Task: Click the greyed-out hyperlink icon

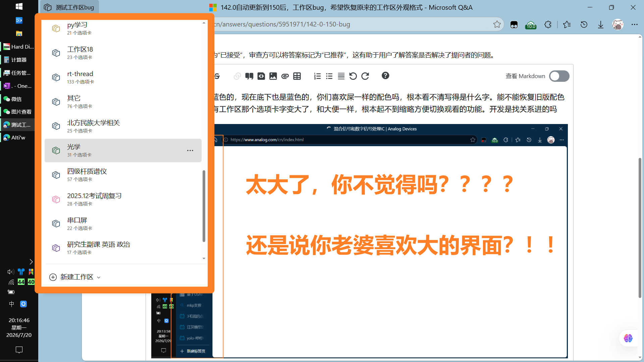Action: tap(237, 76)
